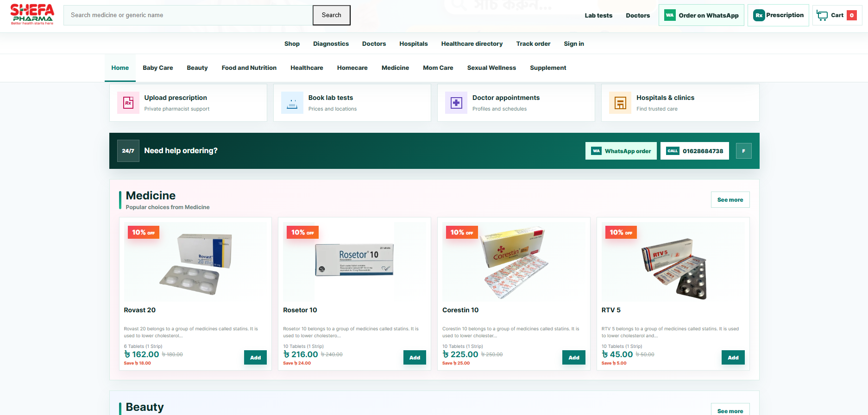This screenshot has height=415, width=868.
Task: Click the 24/7 badge in the help banner
Action: tap(128, 151)
